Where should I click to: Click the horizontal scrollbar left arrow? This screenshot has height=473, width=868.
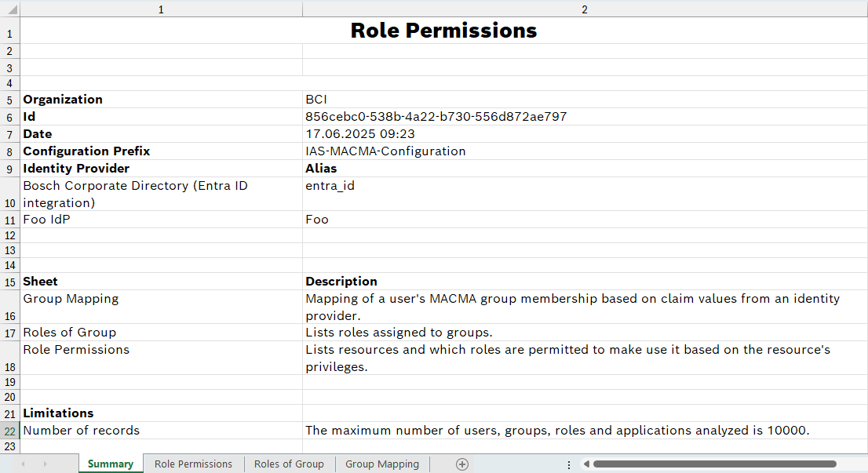click(x=585, y=464)
